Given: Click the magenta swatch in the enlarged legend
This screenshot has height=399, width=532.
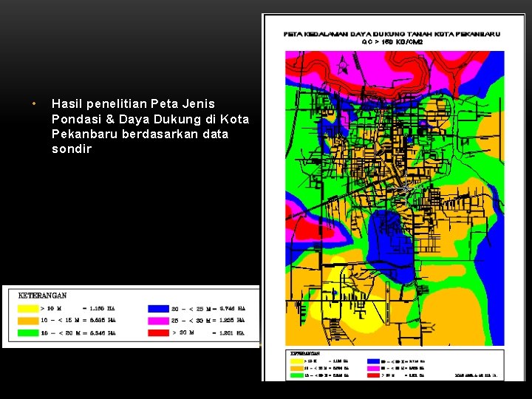Looking at the screenshot, I should point(158,321).
